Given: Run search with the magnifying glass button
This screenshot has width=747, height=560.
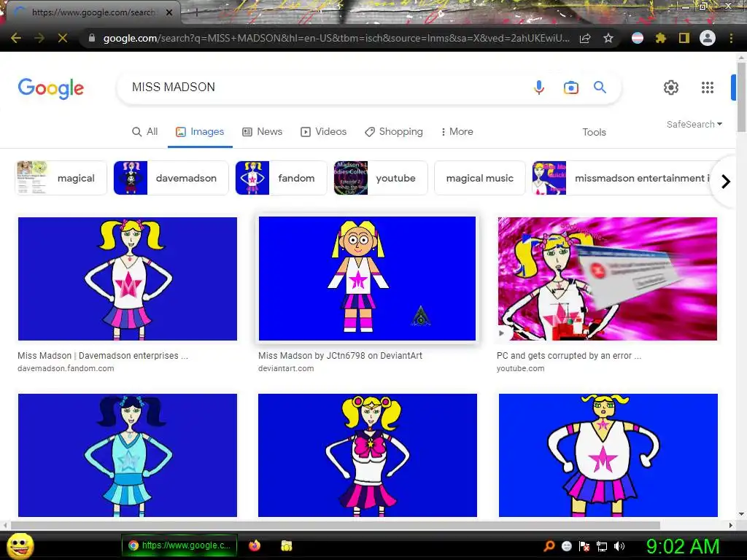Looking at the screenshot, I should 600,87.
